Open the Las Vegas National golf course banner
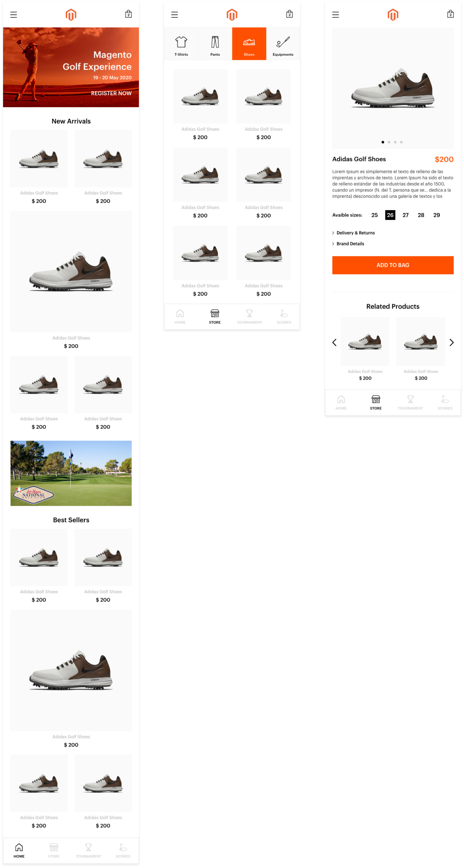The width and height of the screenshot is (464, 868). click(x=71, y=473)
